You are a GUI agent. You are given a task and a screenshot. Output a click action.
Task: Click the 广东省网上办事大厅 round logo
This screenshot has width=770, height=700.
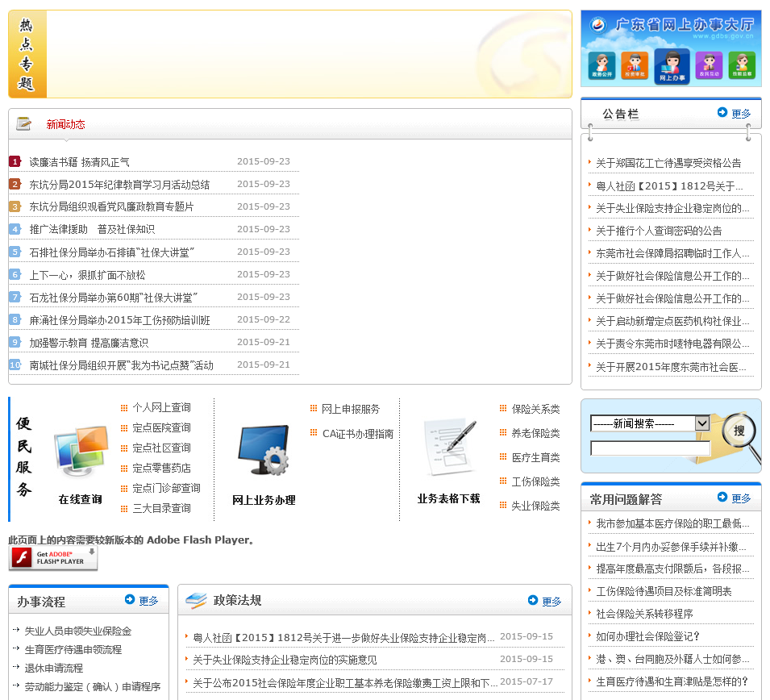pyautogui.click(x=598, y=24)
